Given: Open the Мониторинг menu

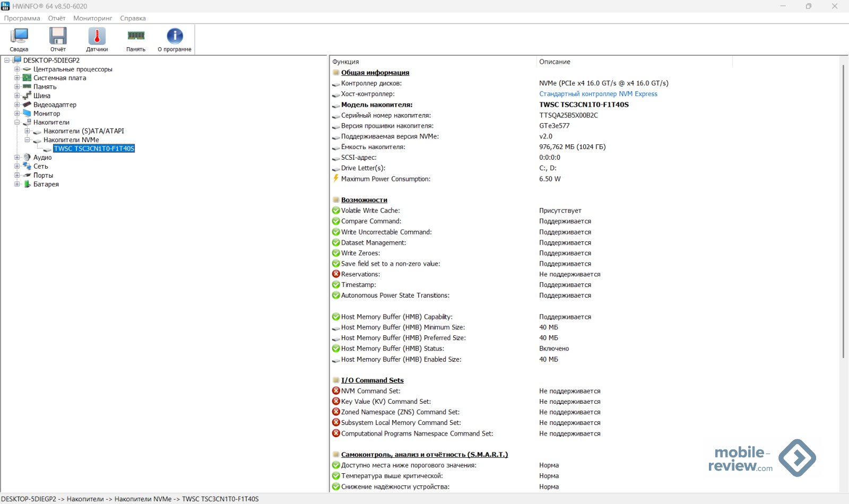Looking at the screenshot, I should coord(93,18).
